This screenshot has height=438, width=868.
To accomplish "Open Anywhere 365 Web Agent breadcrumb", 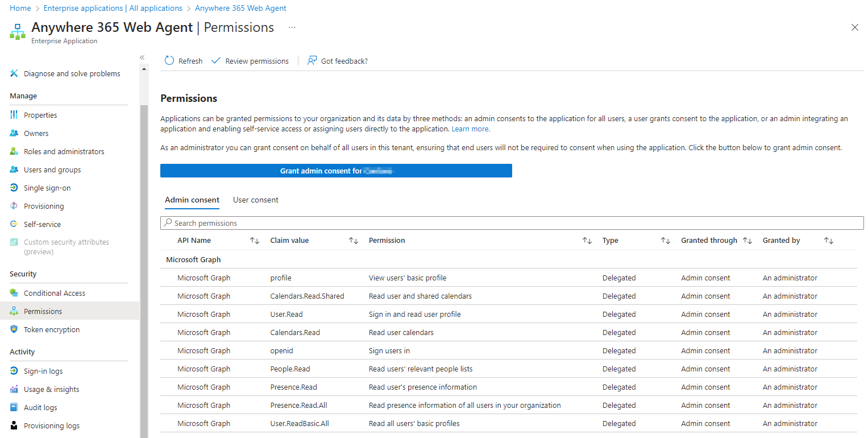I will point(240,8).
